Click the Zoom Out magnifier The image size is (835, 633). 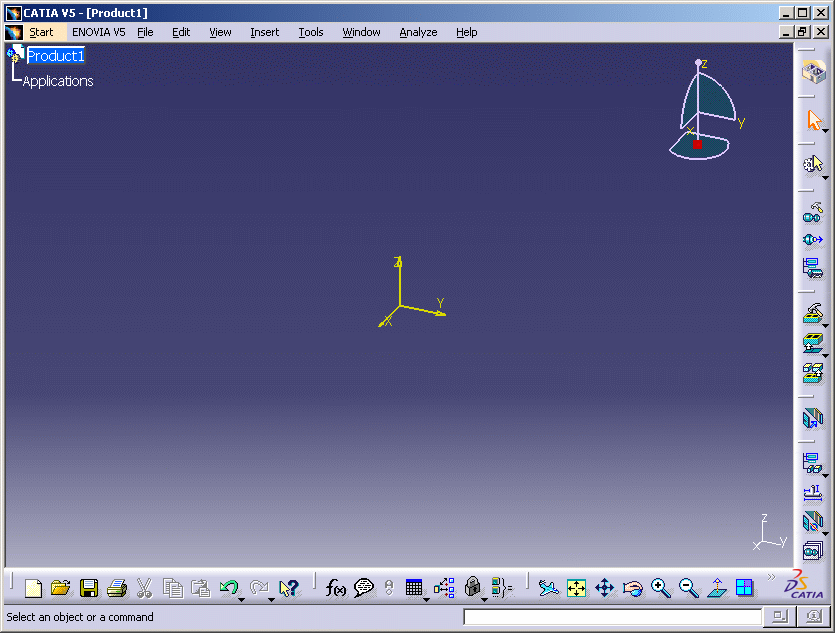pos(689,588)
